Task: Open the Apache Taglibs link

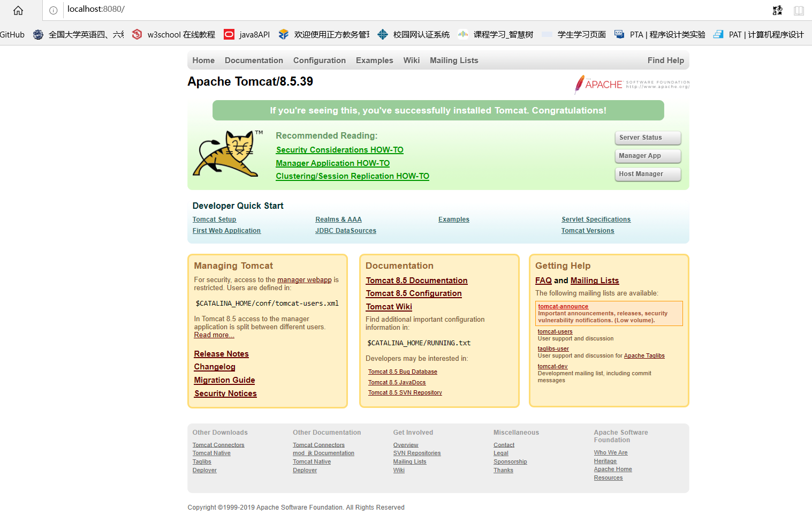Action: click(x=644, y=356)
